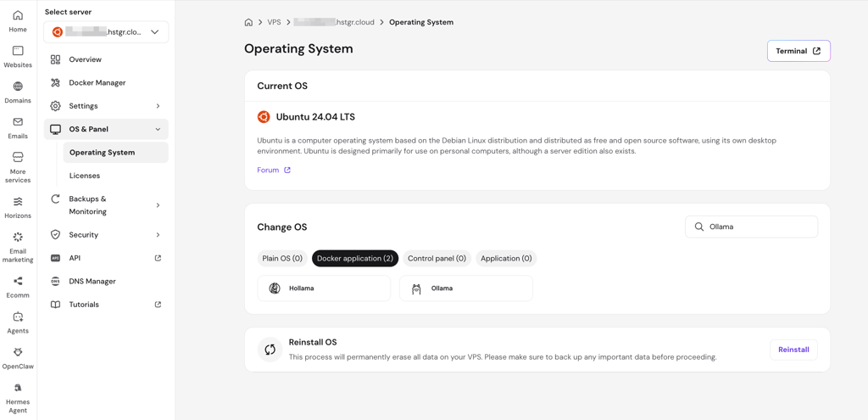Click the Hollama app icon
This screenshot has height=420, width=868.
pyautogui.click(x=275, y=288)
